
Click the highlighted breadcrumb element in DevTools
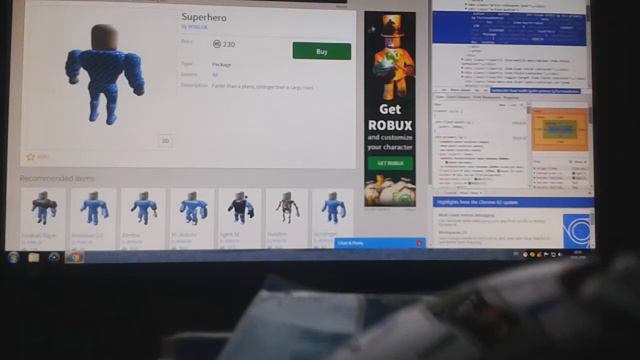(x=535, y=91)
